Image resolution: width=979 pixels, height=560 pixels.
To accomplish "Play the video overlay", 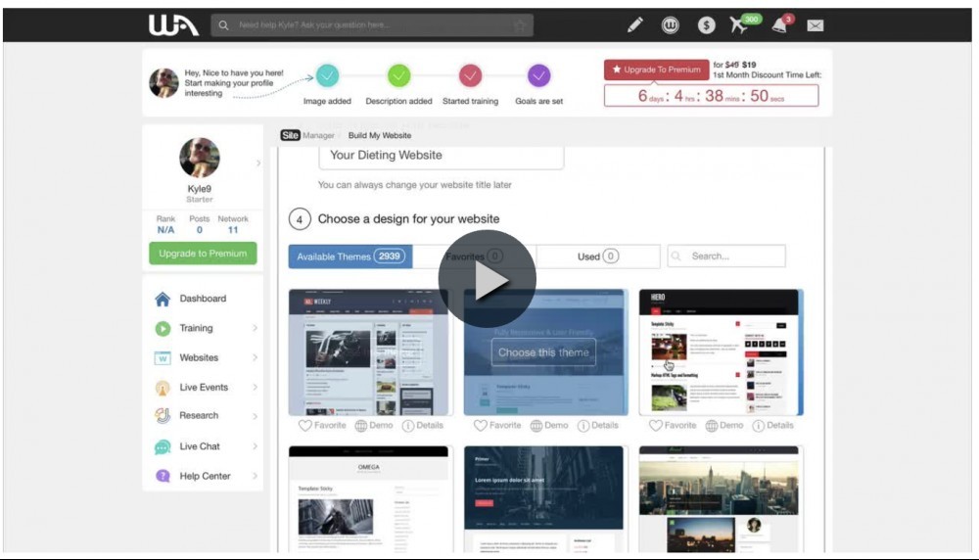I will 487,279.
